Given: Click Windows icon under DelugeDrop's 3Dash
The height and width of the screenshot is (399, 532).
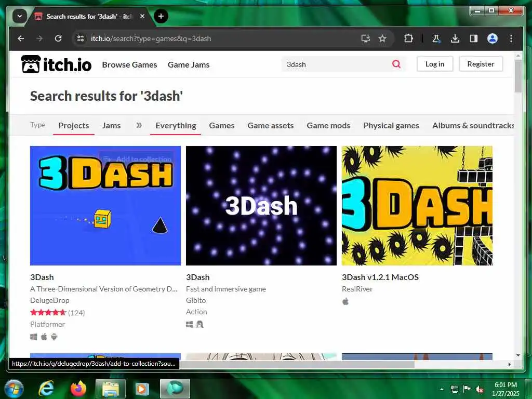Looking at the screenshot, I should [x=34, y=337].
